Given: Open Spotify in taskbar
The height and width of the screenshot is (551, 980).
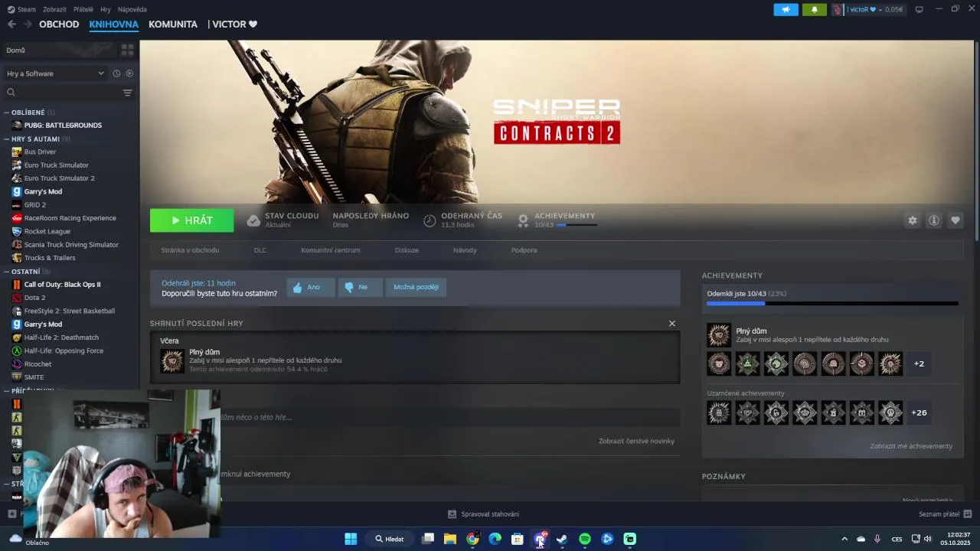Looking at the screenshot, I should pos(585,539).
